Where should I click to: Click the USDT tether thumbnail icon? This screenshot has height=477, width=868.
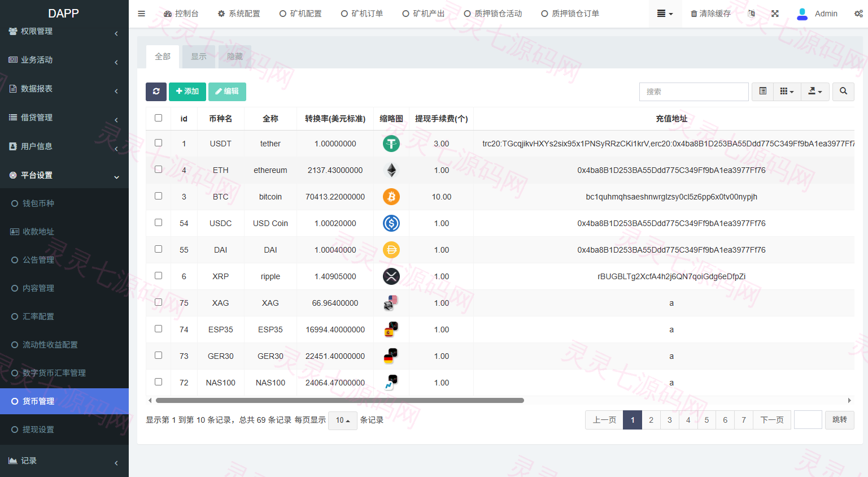(391, 144)
